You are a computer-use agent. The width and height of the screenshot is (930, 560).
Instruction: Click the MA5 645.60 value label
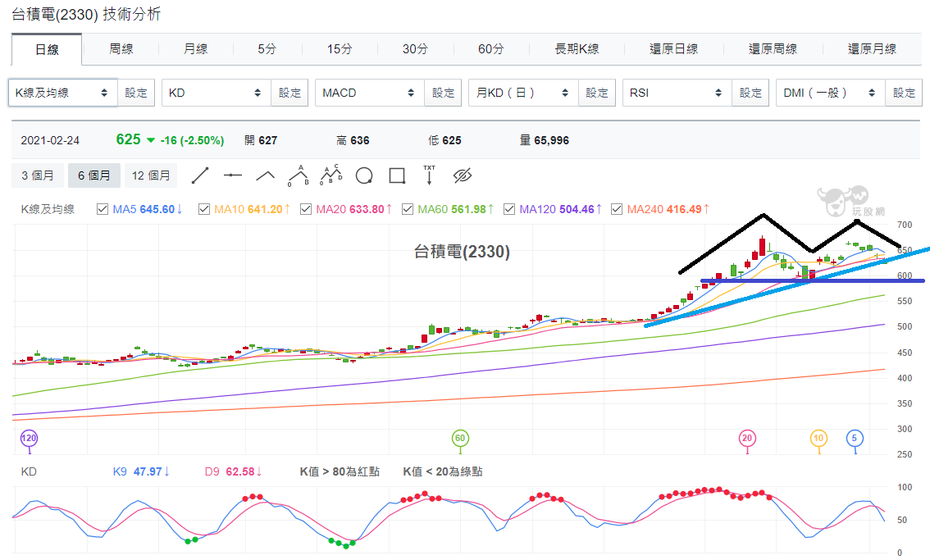coord(147,209)
